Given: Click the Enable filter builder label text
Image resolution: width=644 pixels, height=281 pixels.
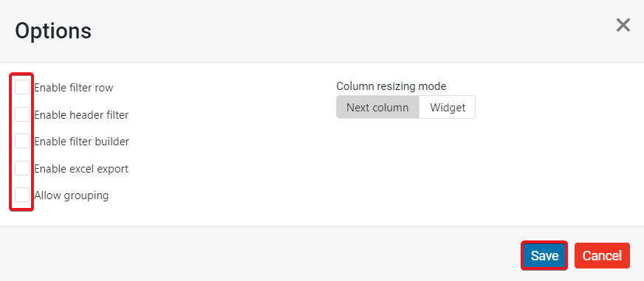Looking at the screenshot, I should (x=82, y=142).
